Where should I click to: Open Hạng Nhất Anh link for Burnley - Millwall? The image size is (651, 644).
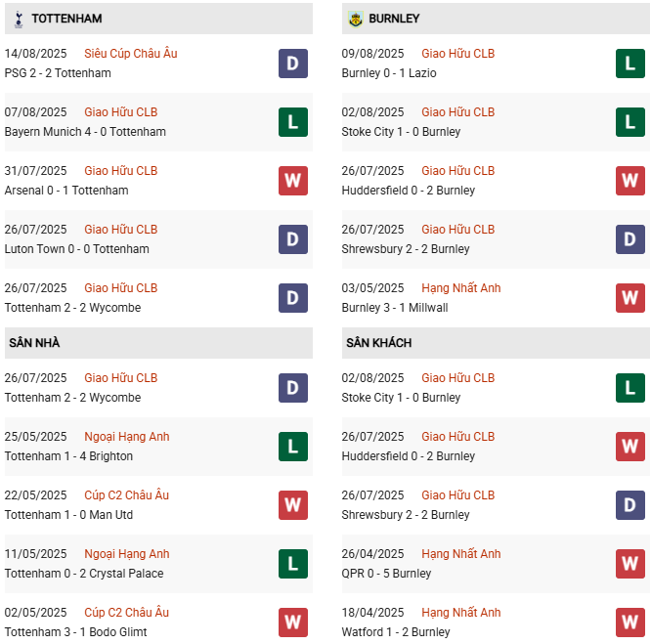[461, 288]
